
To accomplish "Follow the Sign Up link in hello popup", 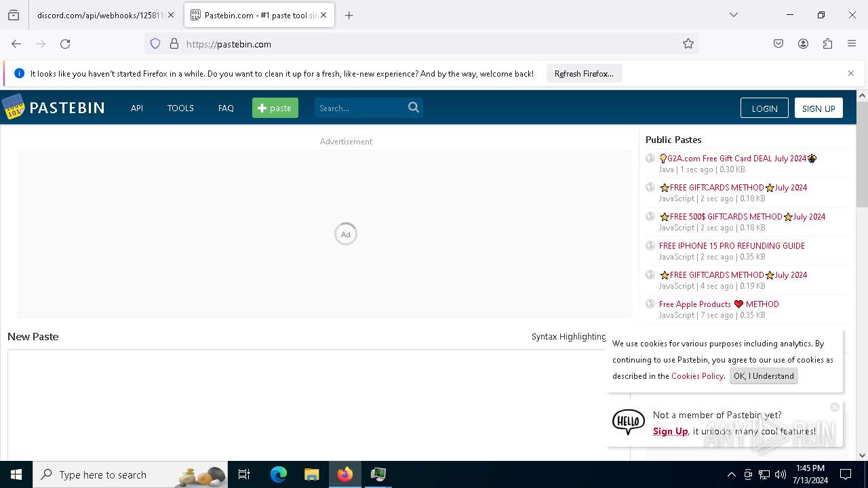I will click(671, 431).
